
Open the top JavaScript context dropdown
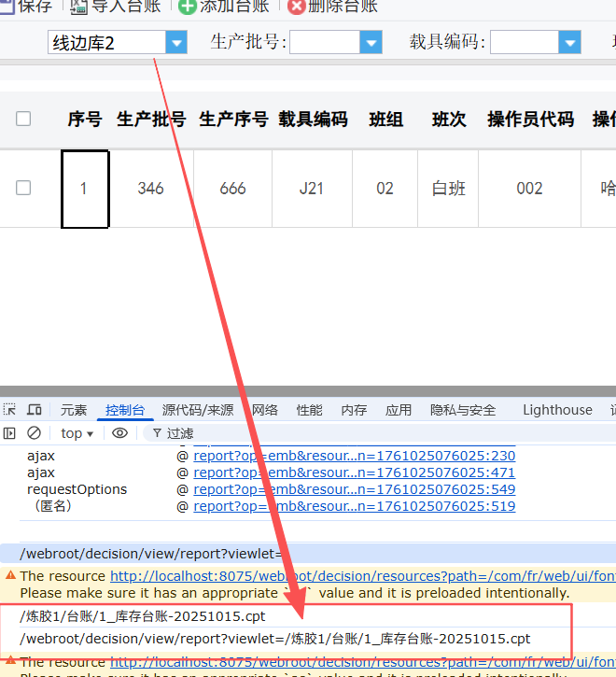tap(77, 433)
